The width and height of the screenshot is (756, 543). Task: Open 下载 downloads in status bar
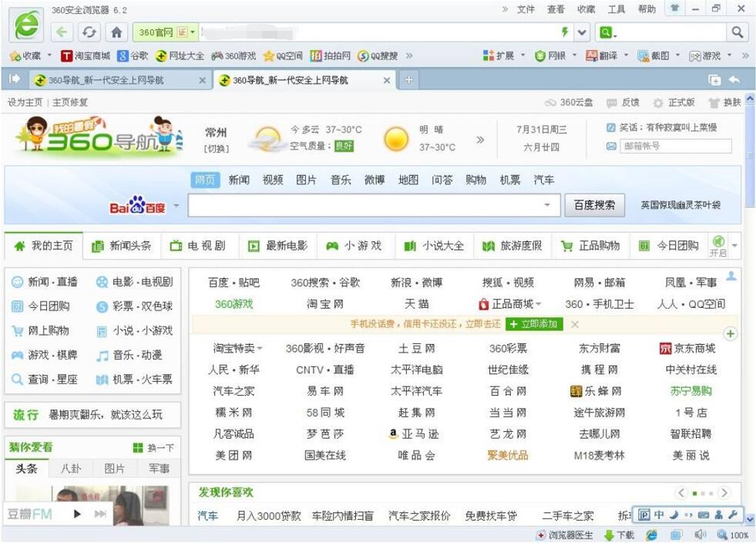pos(620,535)
